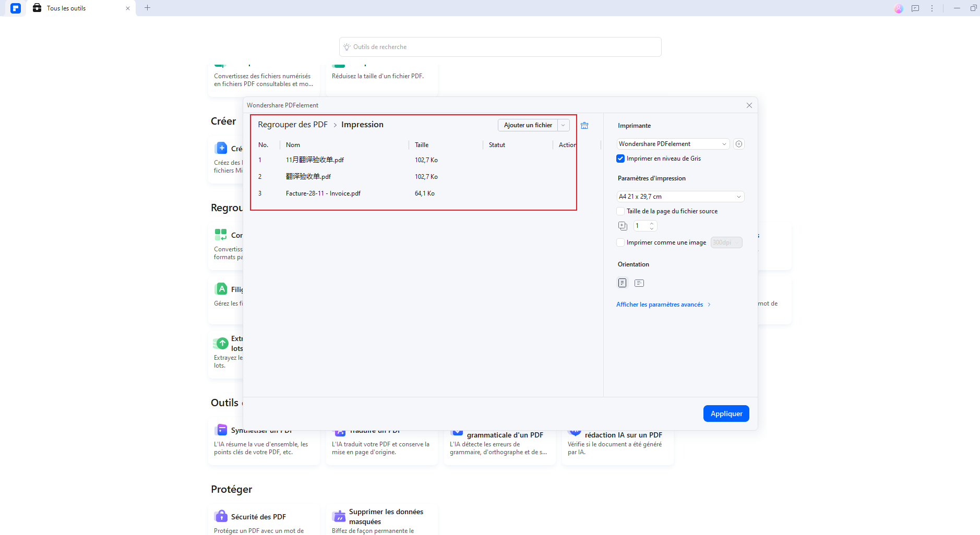The image size is (980, 535).
Task: Click the Convertir card green icon
Action: (221, 235)
